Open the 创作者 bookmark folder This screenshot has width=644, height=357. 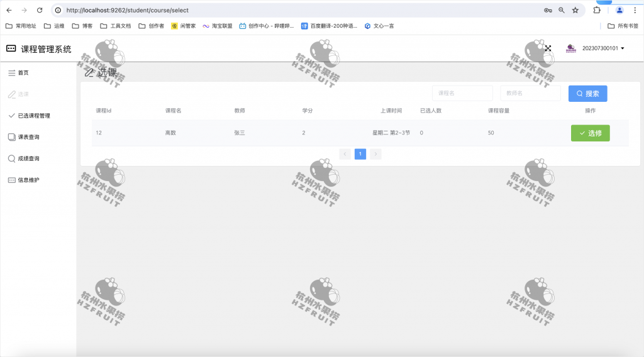coord(151,26)
